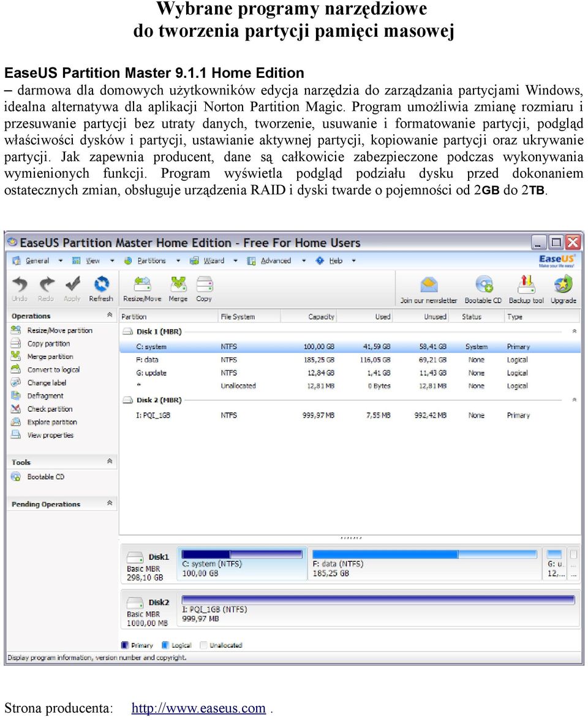Click Disk1 drive icon in disk map
Image resolution: width=588 pixels, height=720 pixels.
click(x=135, y=558)
